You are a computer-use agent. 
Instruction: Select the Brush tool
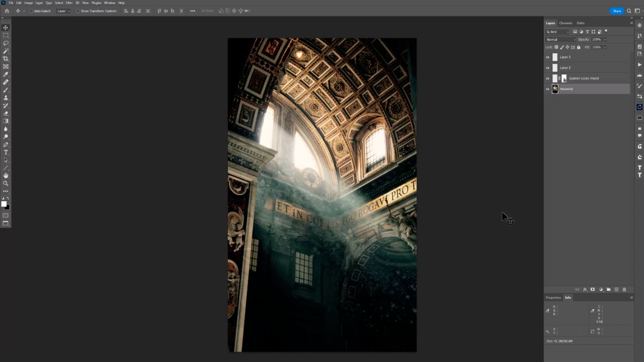[x=6, y=90]
